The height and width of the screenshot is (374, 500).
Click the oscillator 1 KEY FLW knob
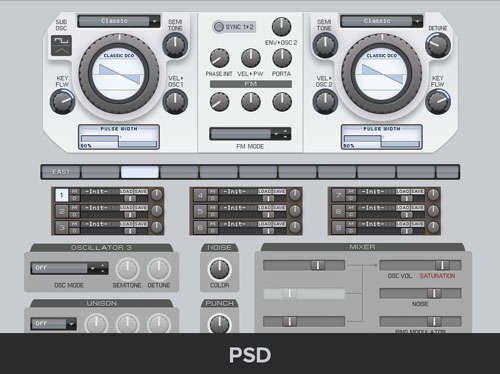62,102
